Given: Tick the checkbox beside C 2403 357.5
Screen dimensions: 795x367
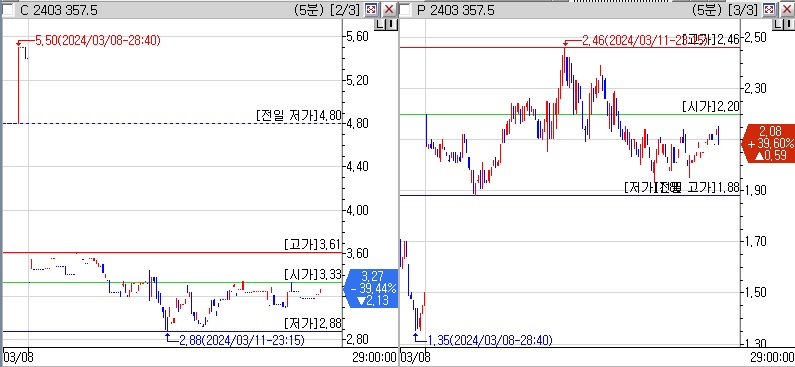Looking at the screenshot, I should (8, 10).
